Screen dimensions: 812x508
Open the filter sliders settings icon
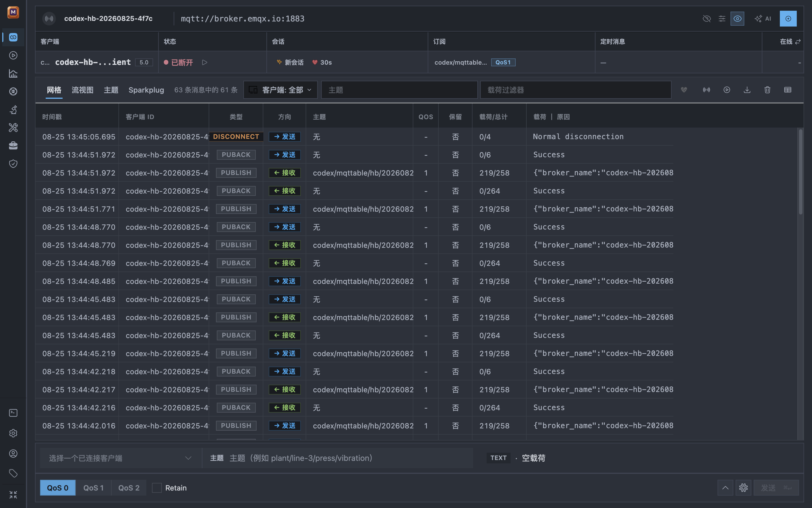(722, 18)
